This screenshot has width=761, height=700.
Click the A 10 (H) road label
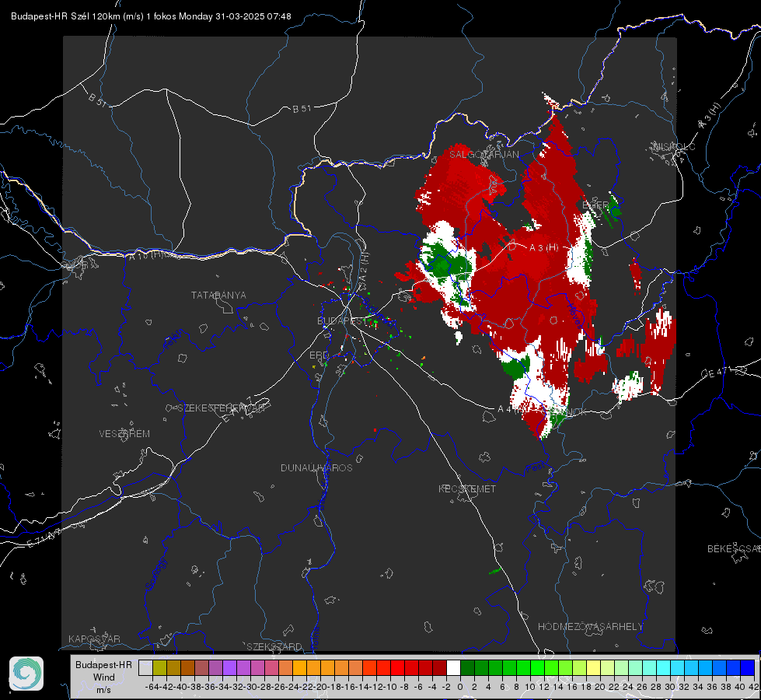click(146, 254)
